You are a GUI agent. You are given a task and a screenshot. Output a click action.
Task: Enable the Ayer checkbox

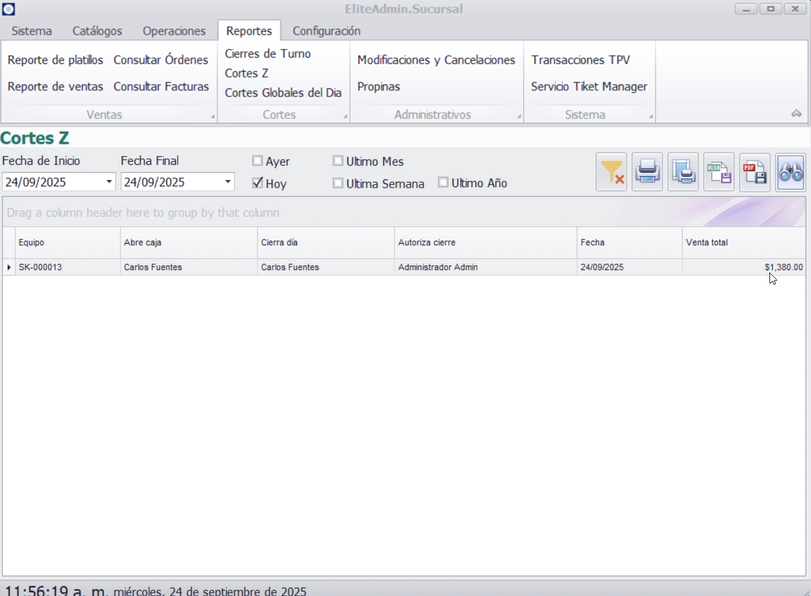click(258, 161)
